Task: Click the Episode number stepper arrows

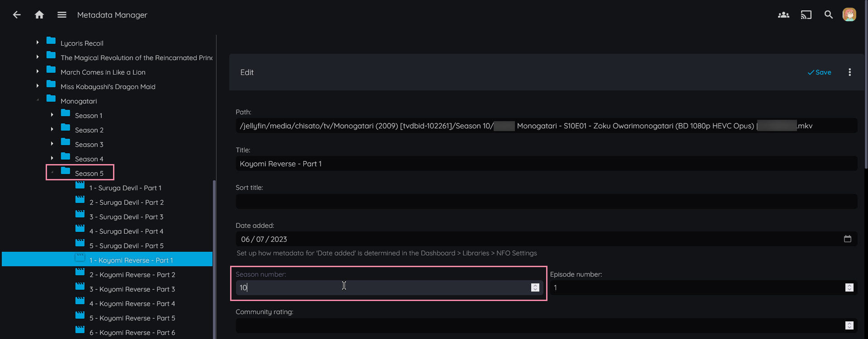Action: pyautogui.click(x=849, y=287)
